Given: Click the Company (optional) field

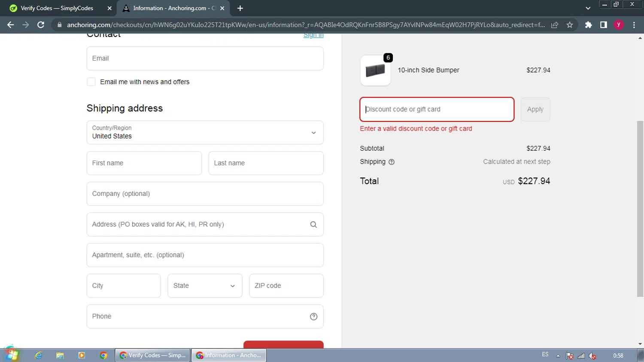Looking at the screenshot, I should point(205,194).
